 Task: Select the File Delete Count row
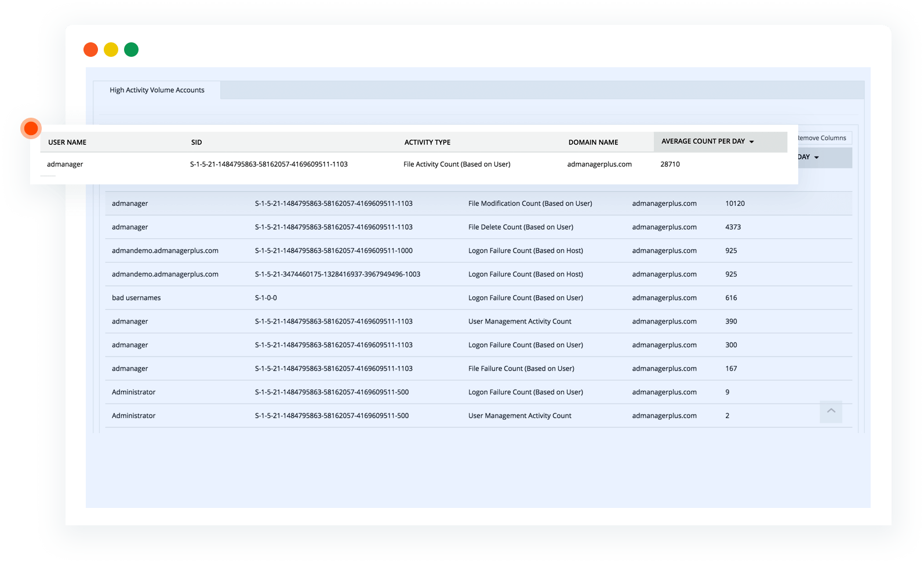pyautogui.click(x=521, y=227)
